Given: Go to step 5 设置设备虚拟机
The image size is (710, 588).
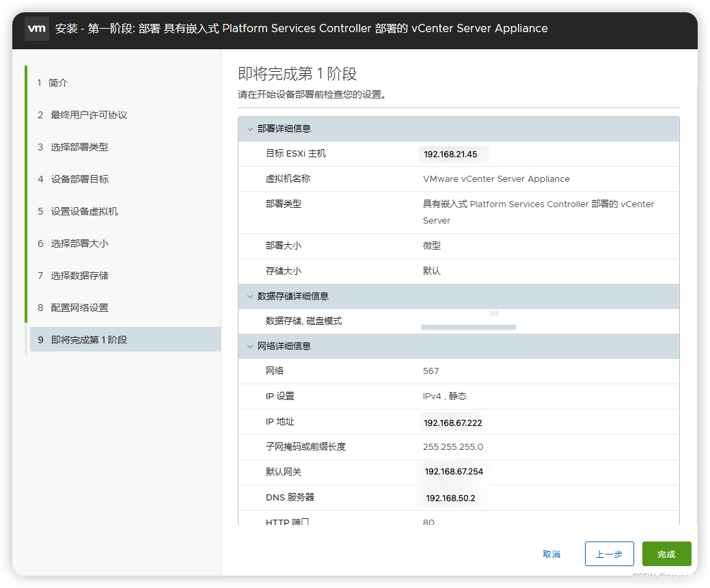Looking at the screenshot, I should (x=78, y=211).
